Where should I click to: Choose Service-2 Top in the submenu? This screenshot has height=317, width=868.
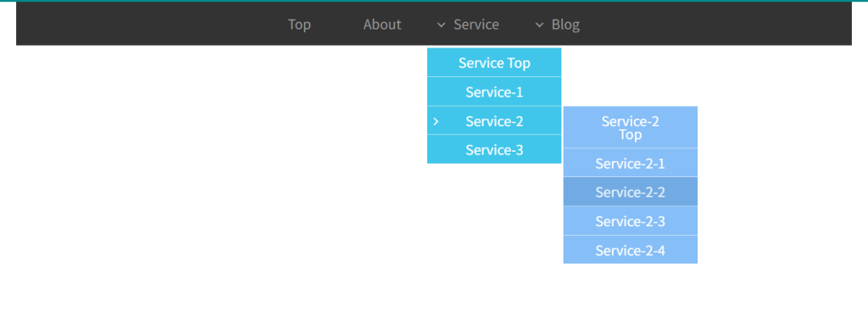coord(631,128)
